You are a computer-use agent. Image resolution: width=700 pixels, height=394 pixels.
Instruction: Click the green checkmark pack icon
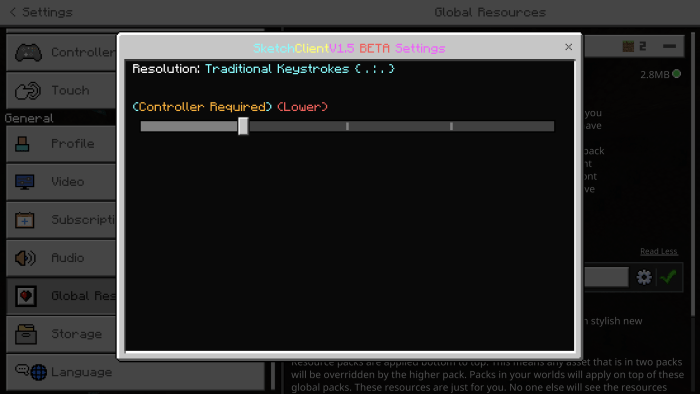pyautogui.click(x=668, y=277)
